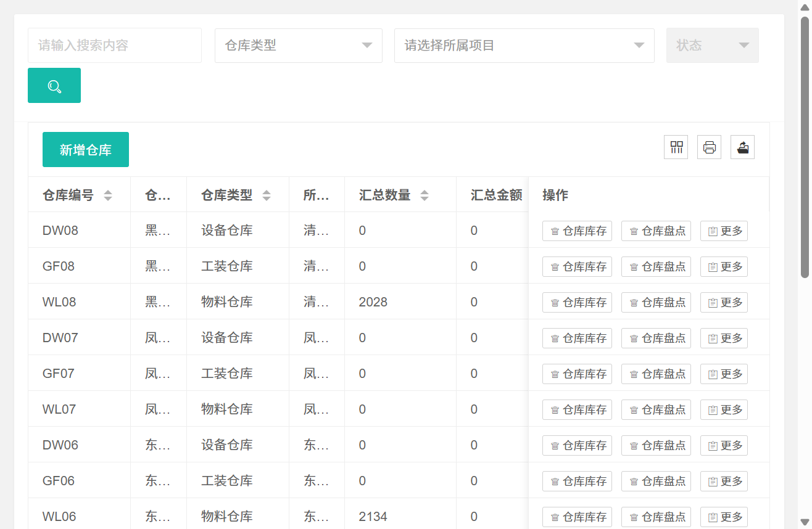Open 仓库盘点 for row GF08
Image resolution: width=812 pixels, height=529 pixels.
[657, 267]
